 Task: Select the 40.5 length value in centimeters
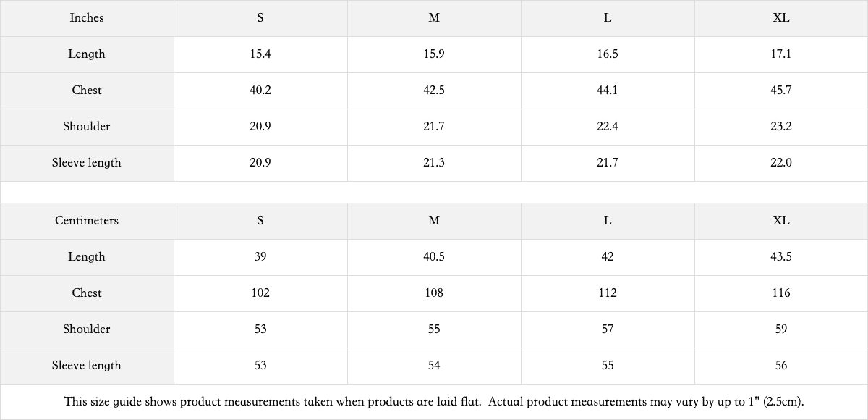(x=434, y=257)
